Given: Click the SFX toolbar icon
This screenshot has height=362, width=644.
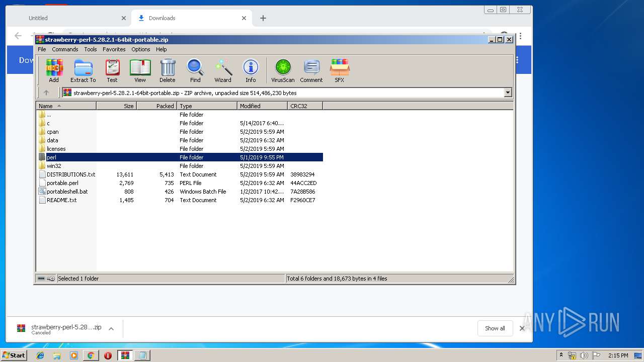Looking at the screenshot, I should click(340, 70).
